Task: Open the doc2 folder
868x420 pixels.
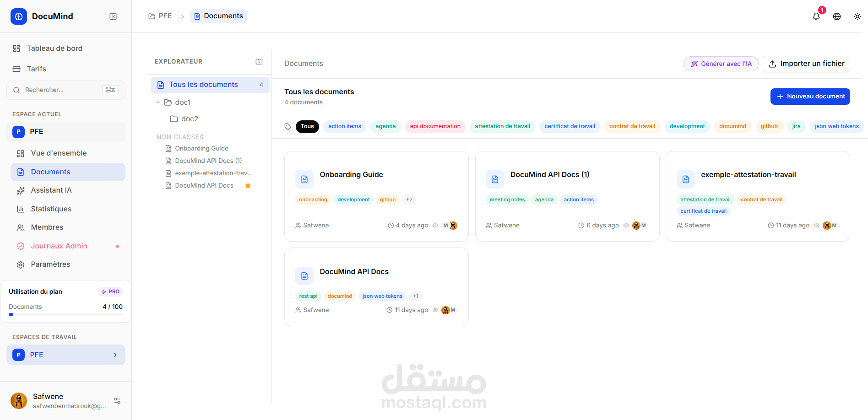Action: tap(184, 119)
